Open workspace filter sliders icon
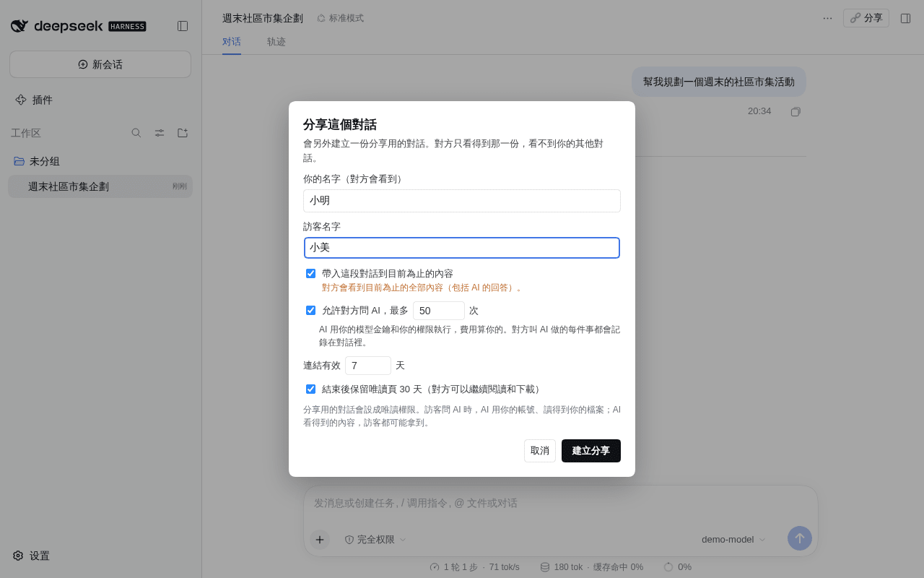This screenshot has height=578, width=924. coord(160,133)
